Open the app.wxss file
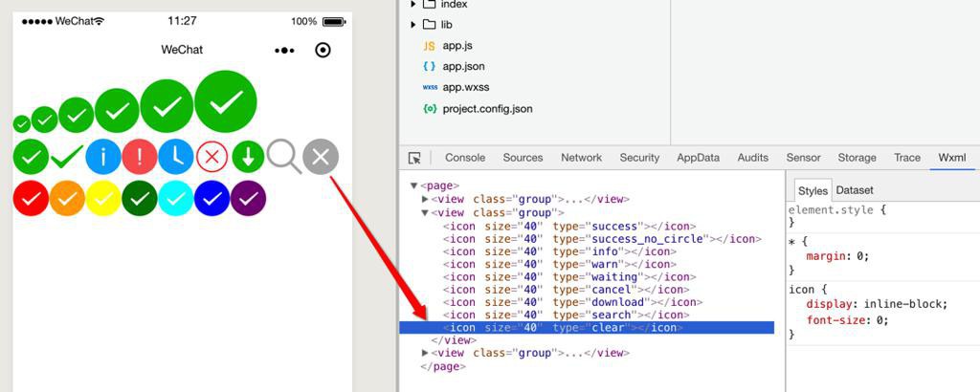The width and height of the screenshot is (980, 392). [x=466, y=87]
